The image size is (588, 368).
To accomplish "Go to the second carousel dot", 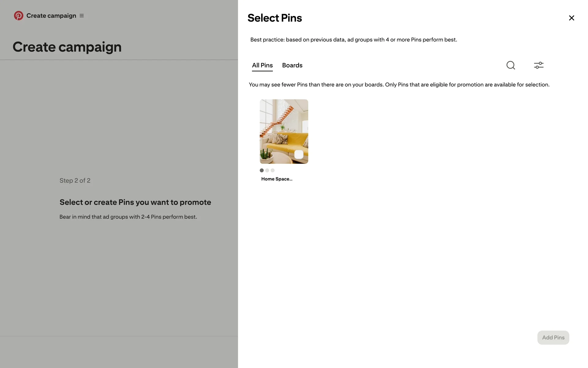I will (267, 171).
